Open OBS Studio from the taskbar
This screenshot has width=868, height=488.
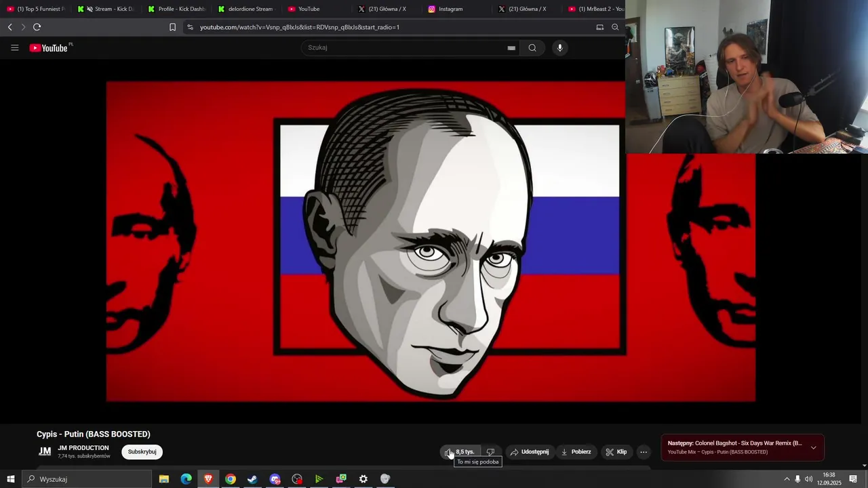click(297, 479)
